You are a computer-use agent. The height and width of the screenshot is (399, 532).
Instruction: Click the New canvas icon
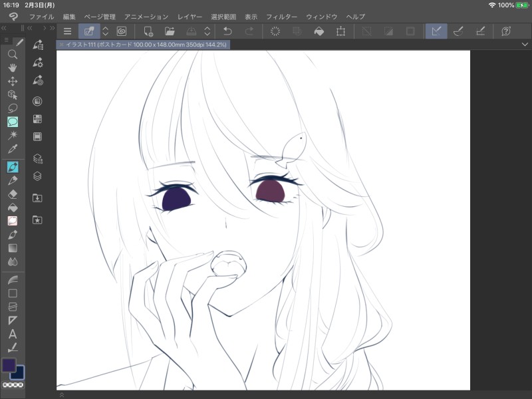(x=148, y=31)
